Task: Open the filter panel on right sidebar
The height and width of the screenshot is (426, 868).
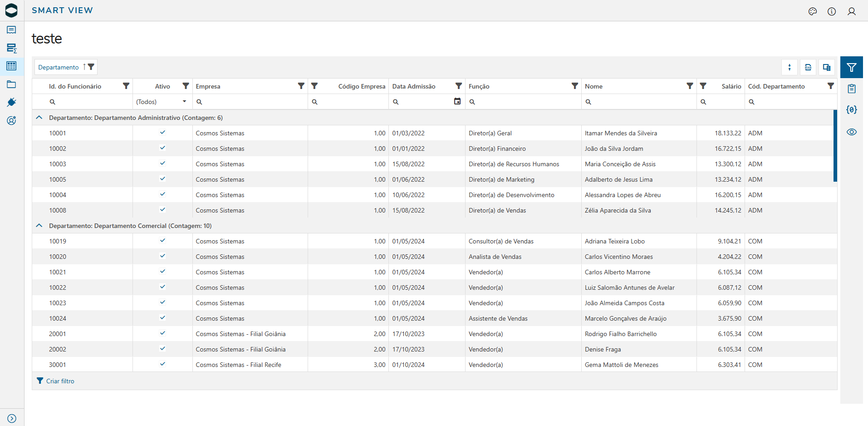Action: pyautogui.click(x=851, y=68)
